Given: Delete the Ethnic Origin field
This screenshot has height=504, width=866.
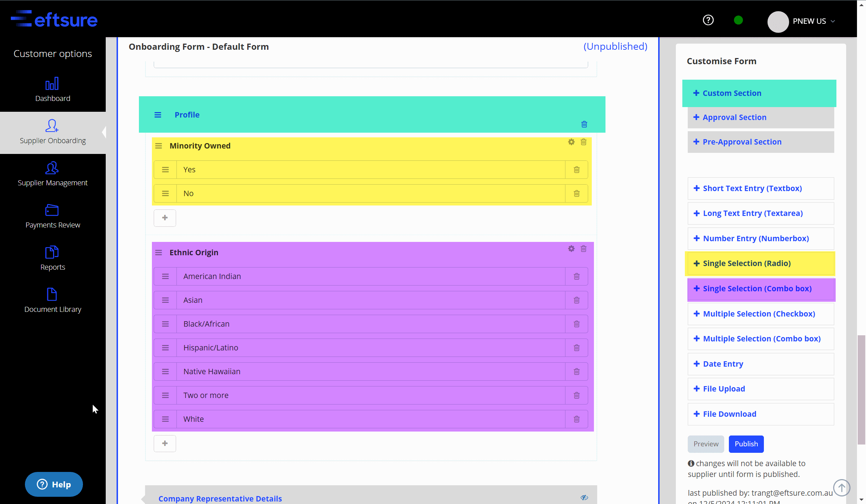Looking at the screenshot, I should click(x=583, y=248).
